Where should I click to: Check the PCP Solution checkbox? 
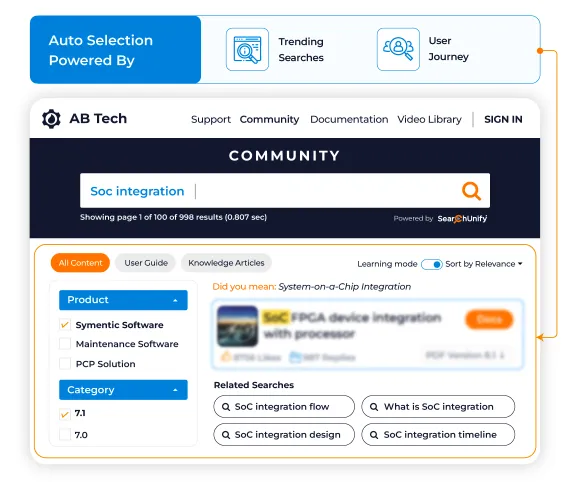point(65,363)
